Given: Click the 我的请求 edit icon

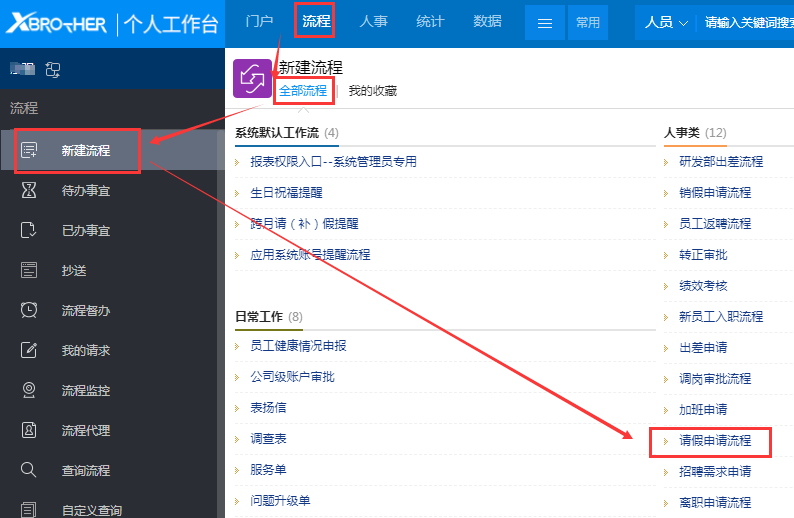Looking at the screenshot, I should (x=29, y=350).
